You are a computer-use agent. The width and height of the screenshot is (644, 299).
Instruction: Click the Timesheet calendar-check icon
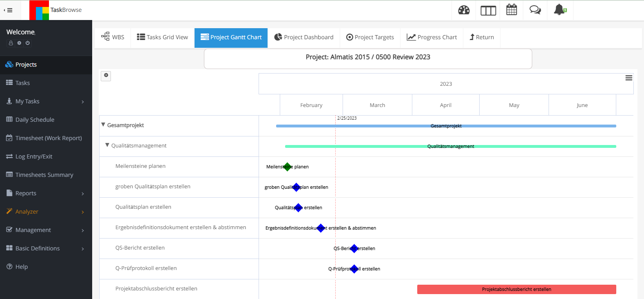[9, 138]
